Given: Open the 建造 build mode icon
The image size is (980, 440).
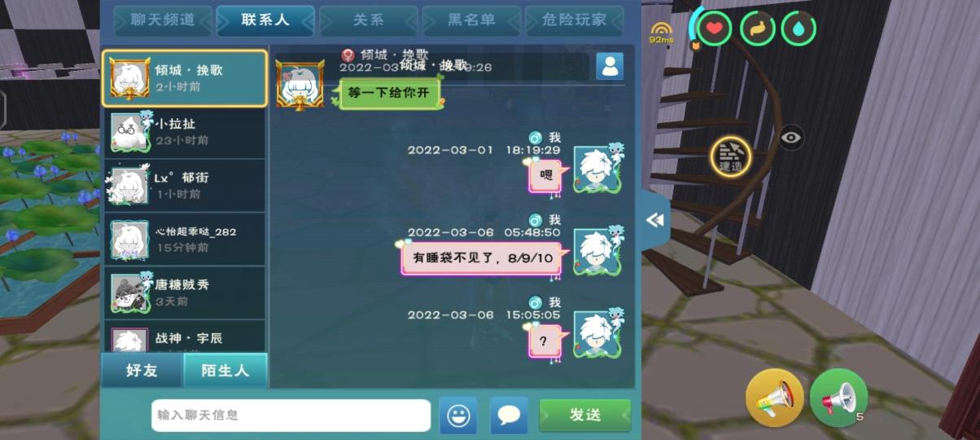Looking at the screenshot, I should (x=730, y=156).
